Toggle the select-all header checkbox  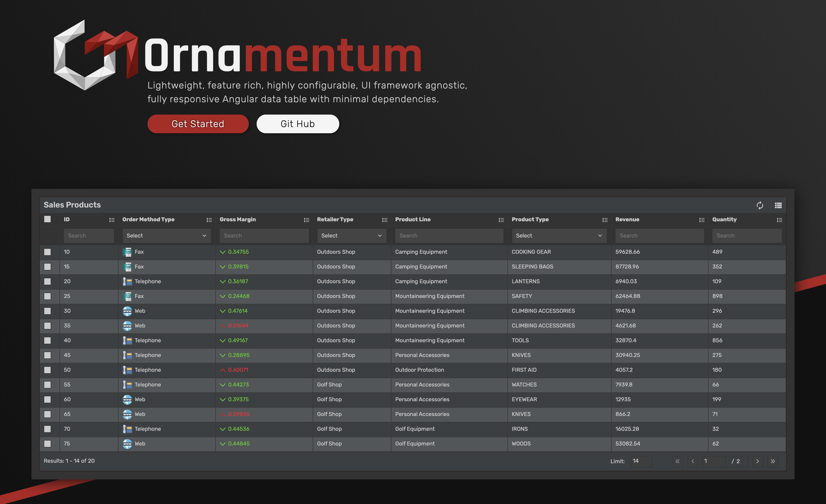click(x=48, y=219)
